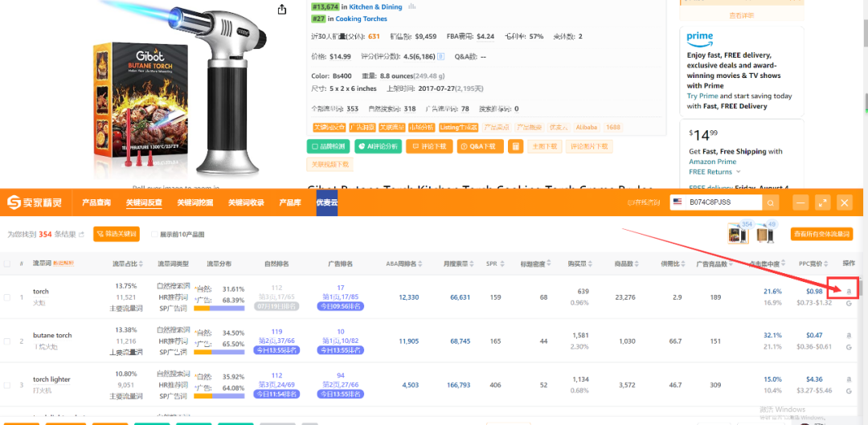
Task: Click the share icon above product image
Action: click(282, 10)
